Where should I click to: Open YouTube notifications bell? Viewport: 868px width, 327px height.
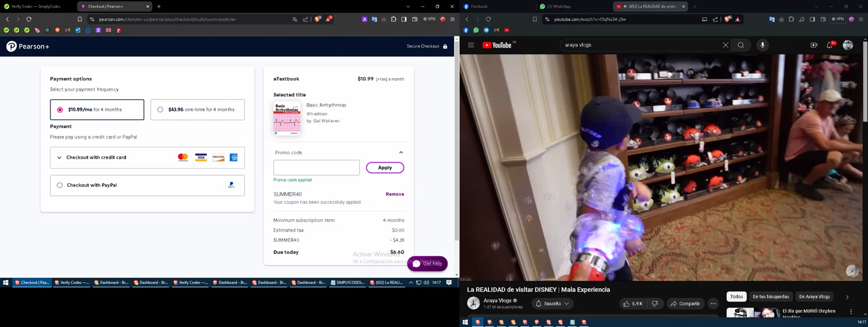click(x=830, y=45)
